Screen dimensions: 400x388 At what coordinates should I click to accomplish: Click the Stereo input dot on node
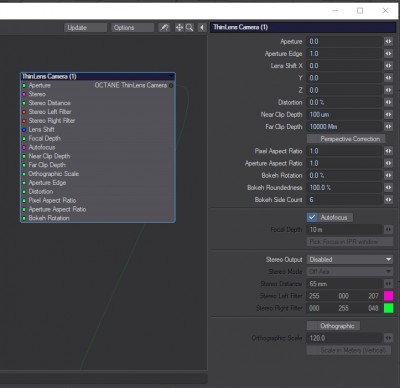(x=24, y=95)
